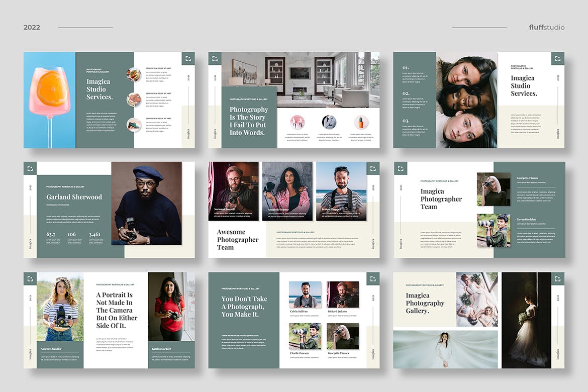Select the sneaker circular image
Viewport: 588px width, 392px height.
[x=134, y=125]
